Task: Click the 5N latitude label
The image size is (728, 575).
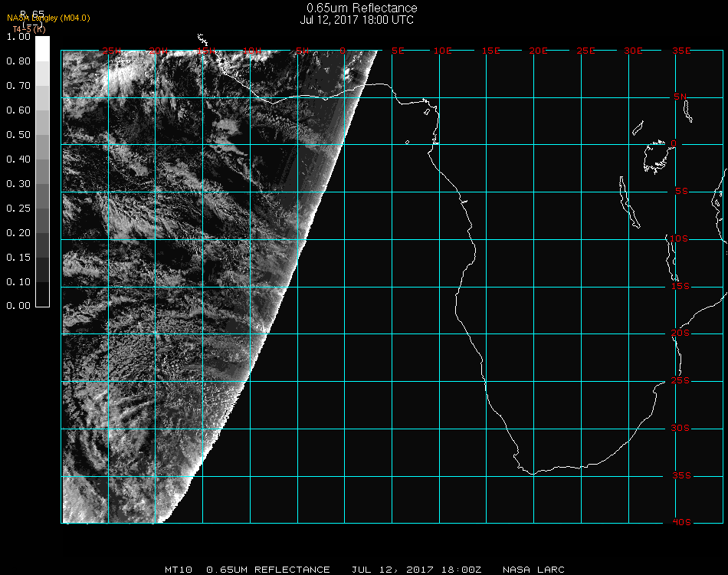Action: 680,97
